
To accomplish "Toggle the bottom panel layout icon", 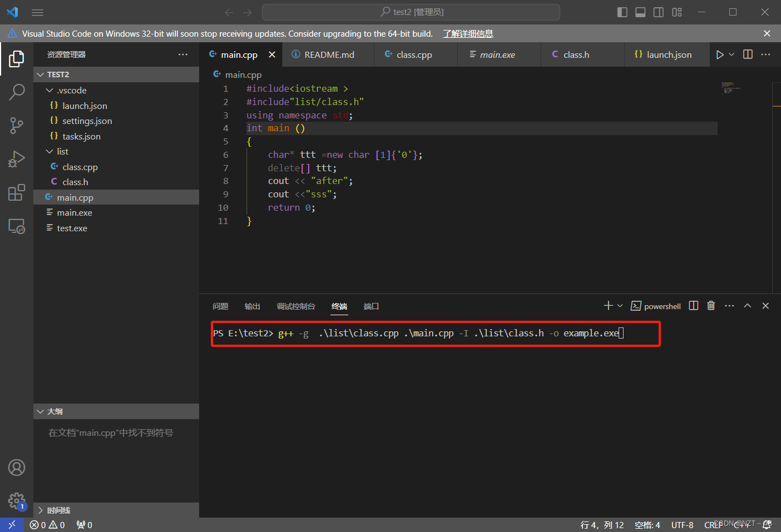I will click(x=640, y=12).
